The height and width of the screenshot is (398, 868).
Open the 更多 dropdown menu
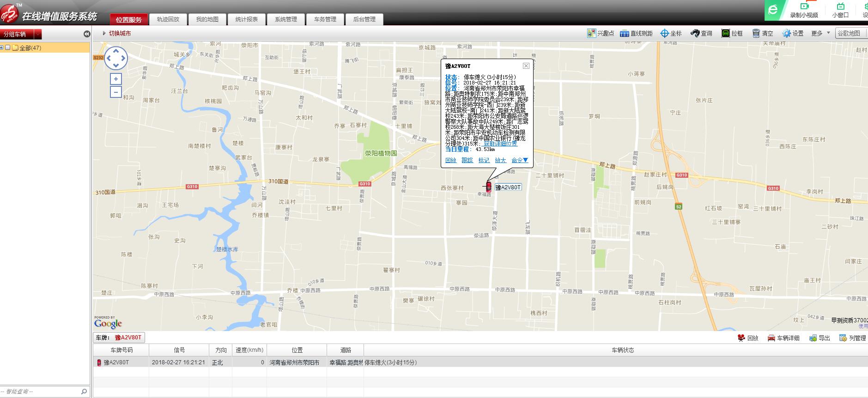tap(820, 33)
